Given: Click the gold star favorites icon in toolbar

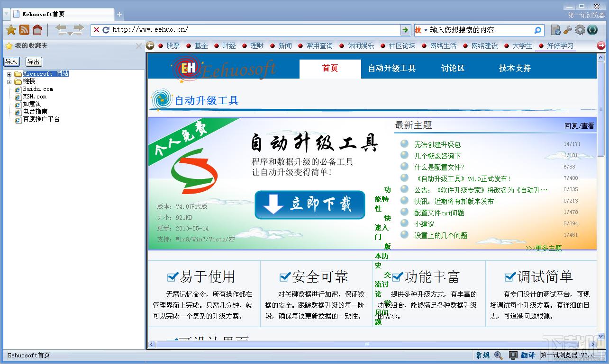Looking at the screenshot, I should point(11,30).
